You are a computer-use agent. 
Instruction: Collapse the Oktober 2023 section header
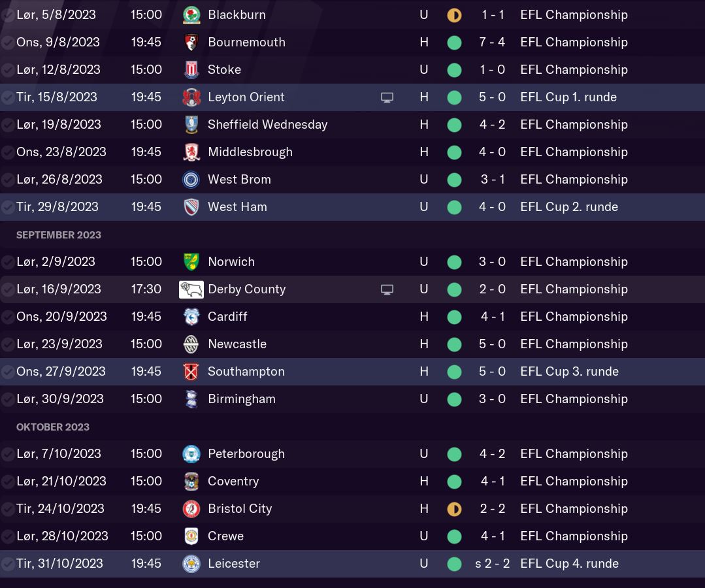[x=52, y=427]
